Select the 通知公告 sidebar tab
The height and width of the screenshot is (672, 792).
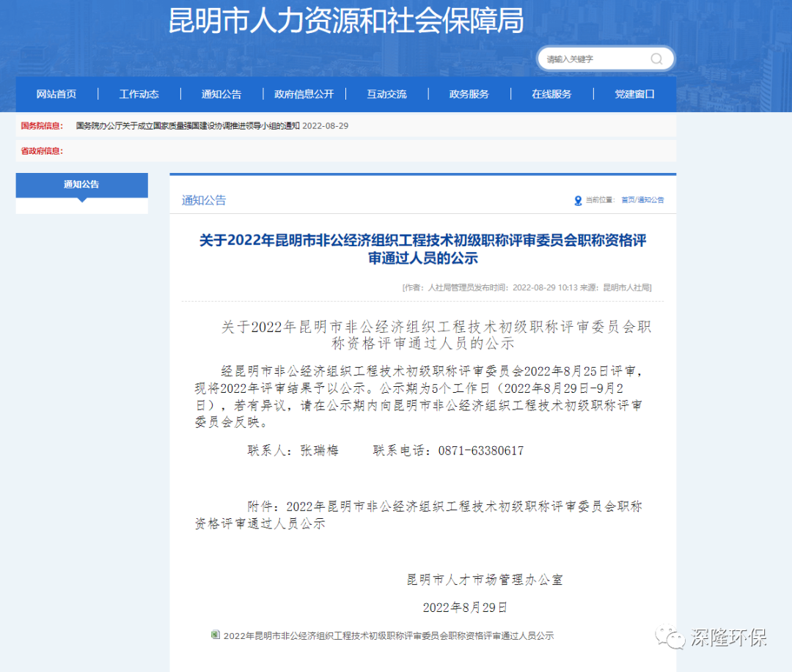pos(81,185)
